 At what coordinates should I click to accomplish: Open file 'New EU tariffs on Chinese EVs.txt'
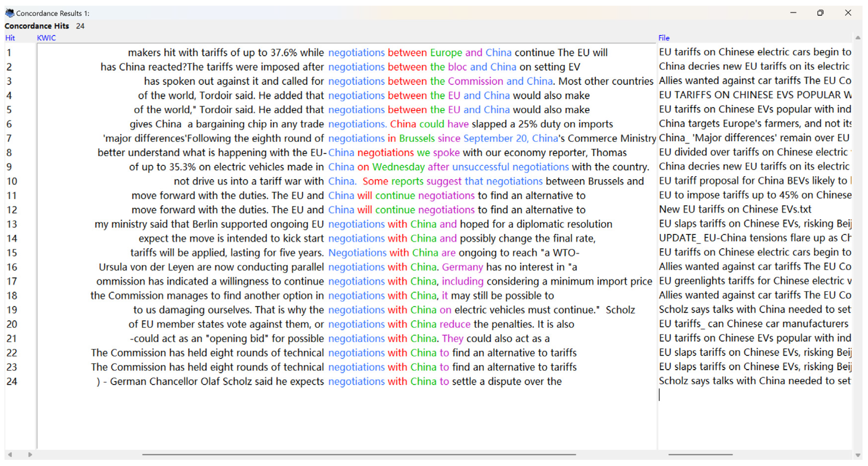click(x=735, y=209)
